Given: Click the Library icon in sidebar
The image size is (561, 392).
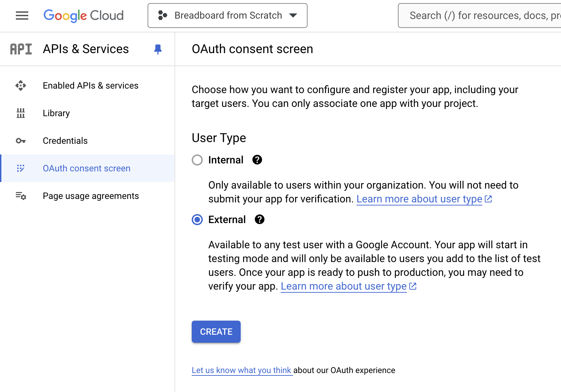Looking at the screenshot, I should 21,113.
